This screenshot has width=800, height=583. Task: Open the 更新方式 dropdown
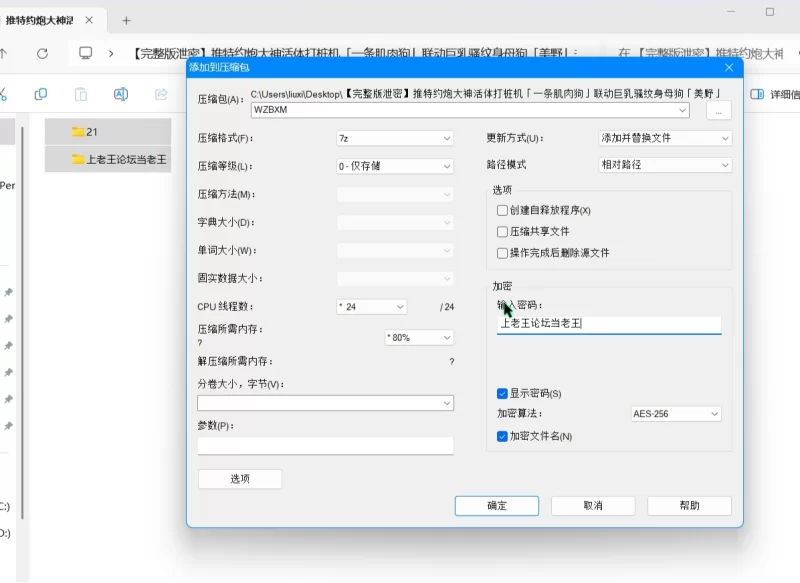coord(665,138)
